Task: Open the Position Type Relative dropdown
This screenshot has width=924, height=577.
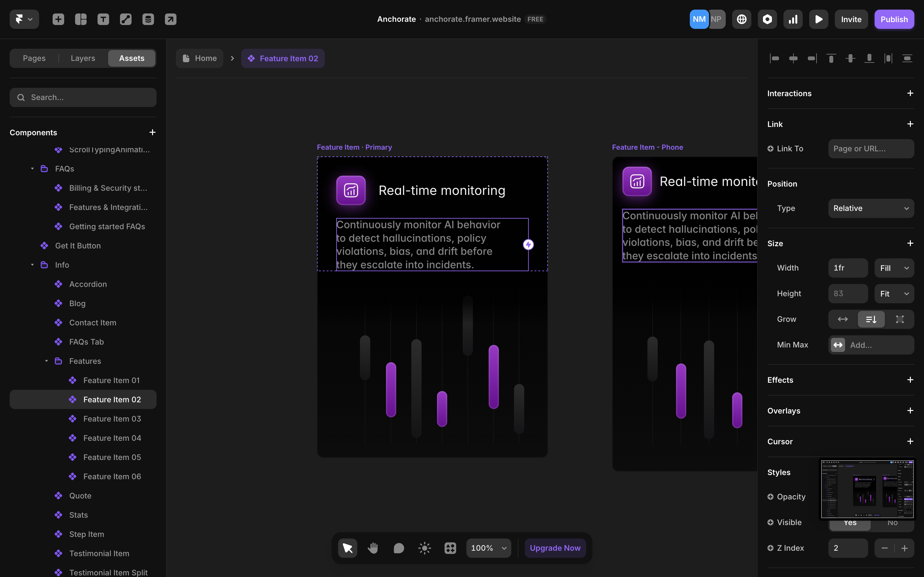Action: (871, 208)
